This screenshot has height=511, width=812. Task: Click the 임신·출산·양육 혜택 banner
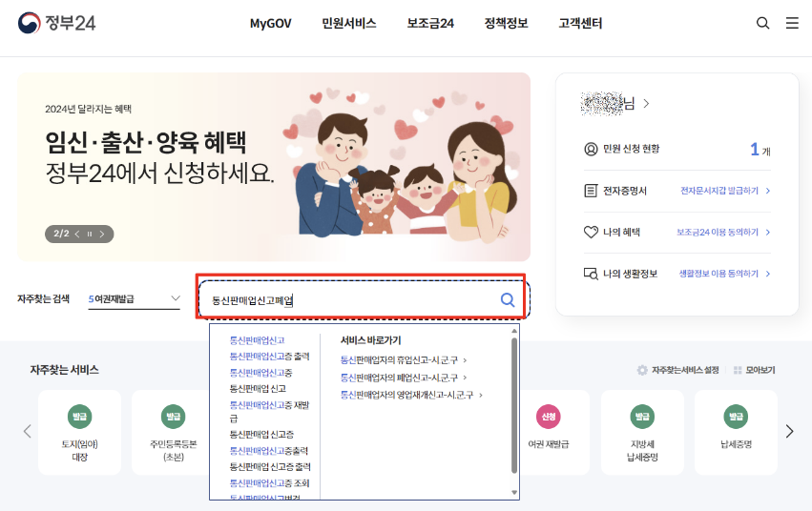274,167
